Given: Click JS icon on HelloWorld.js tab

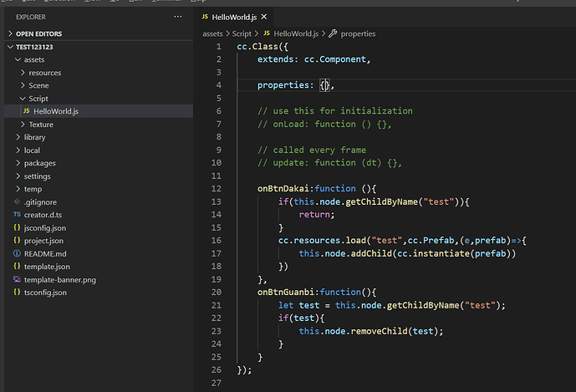Looking at the screenshot, I should [206, 17].
